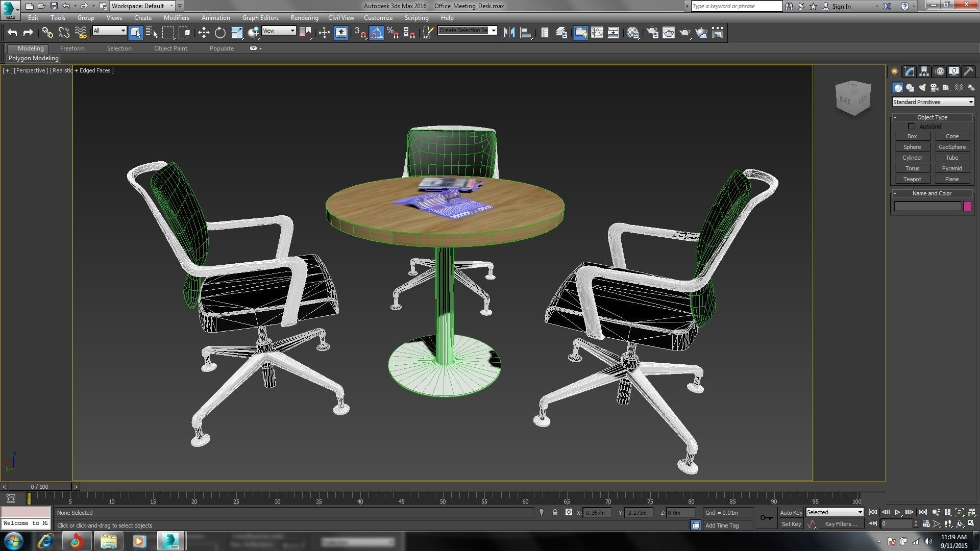The width and height of the screenshot is (980, 551).
Task: Click the Mirror tool icon
Action: 509,33
